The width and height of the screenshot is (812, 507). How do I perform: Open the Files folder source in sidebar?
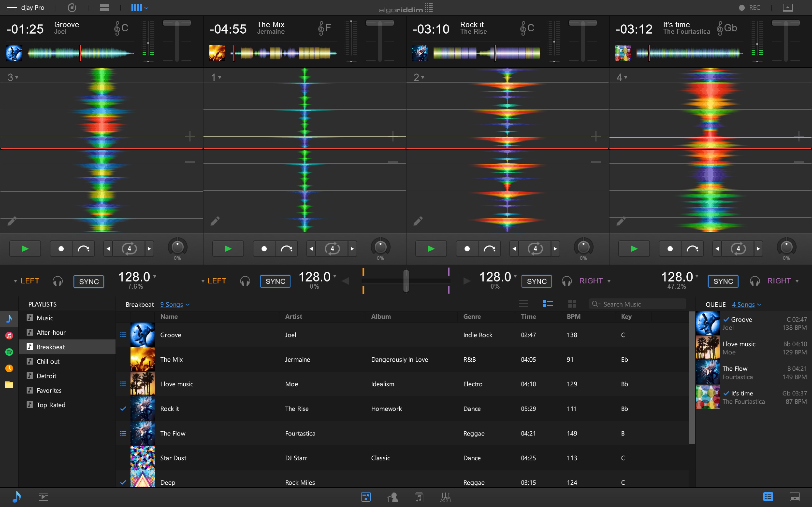point(9,385)
